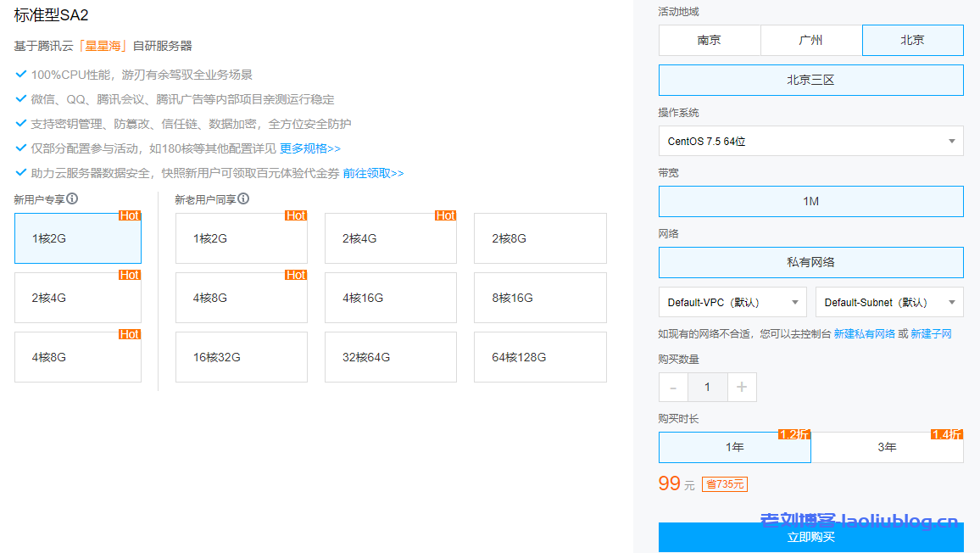
Task: Expand the Default-Subnet dropdown
Action: (x=889, y=303)
